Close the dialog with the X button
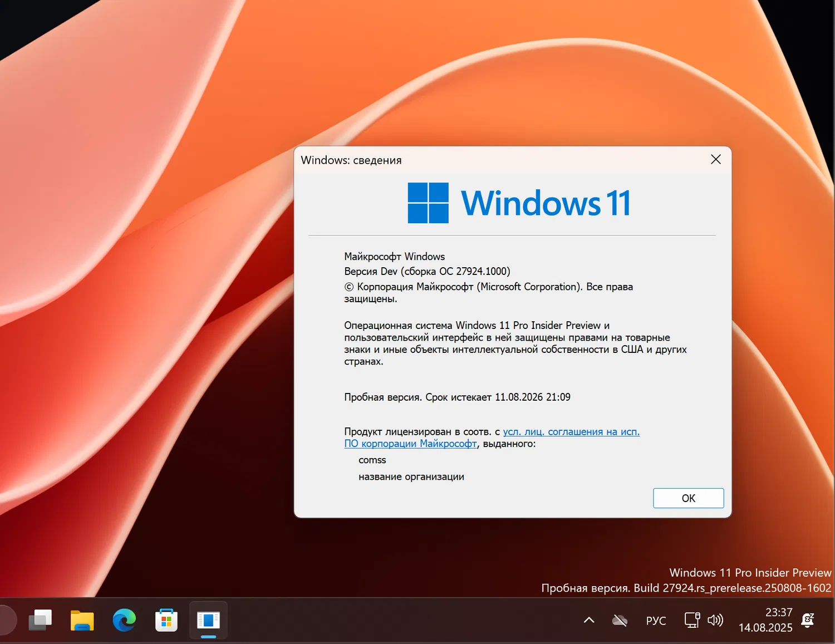This screenshot has width=835, height=644. (715, 159)
